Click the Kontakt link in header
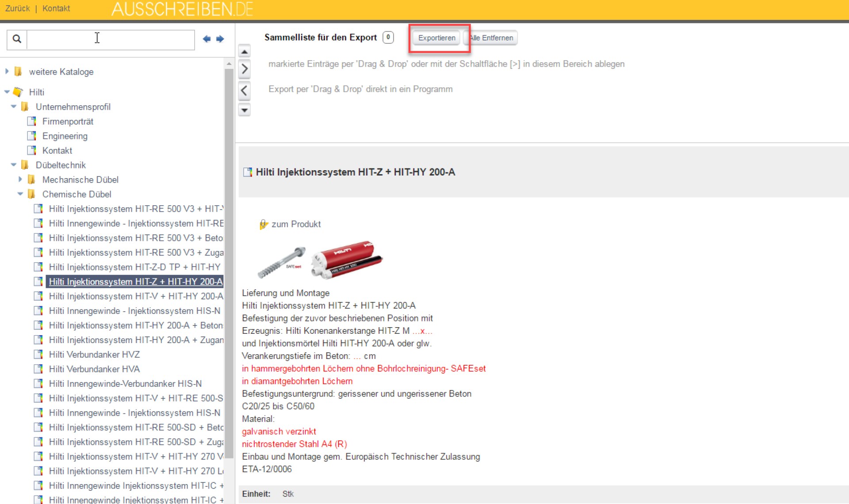Viewport: 849px width, 504px height. pos(56,8)
